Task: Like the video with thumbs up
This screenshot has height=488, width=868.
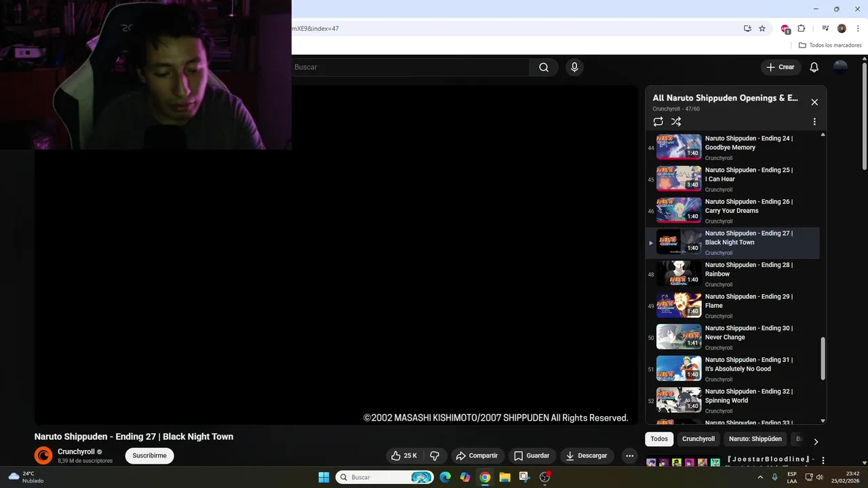Action: point(404,455)
